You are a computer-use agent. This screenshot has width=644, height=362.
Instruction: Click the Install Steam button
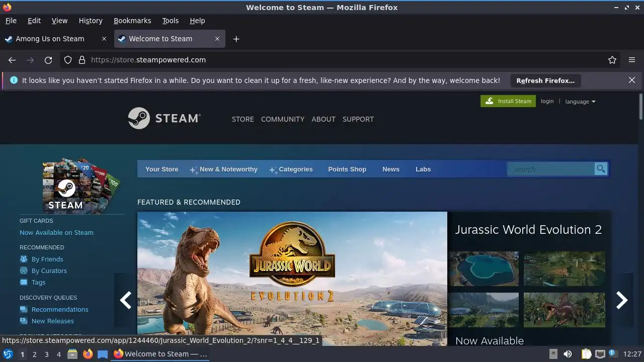(508, 101)
